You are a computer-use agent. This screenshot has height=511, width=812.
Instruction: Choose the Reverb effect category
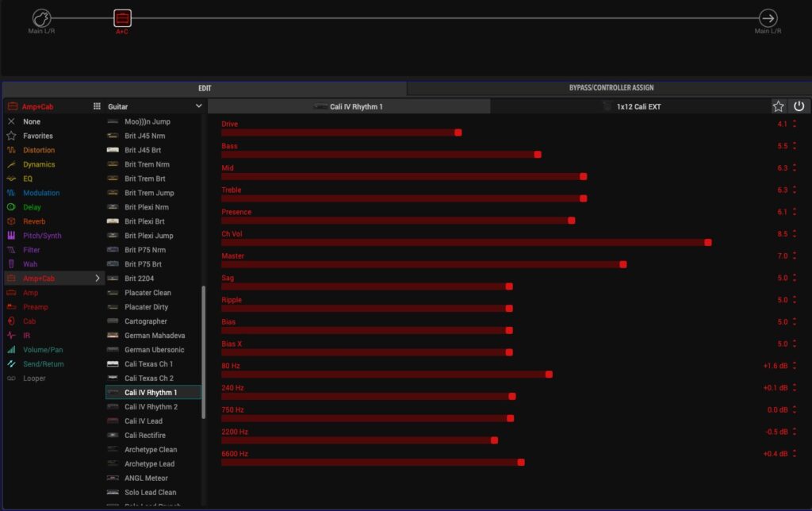click(34, 221)
